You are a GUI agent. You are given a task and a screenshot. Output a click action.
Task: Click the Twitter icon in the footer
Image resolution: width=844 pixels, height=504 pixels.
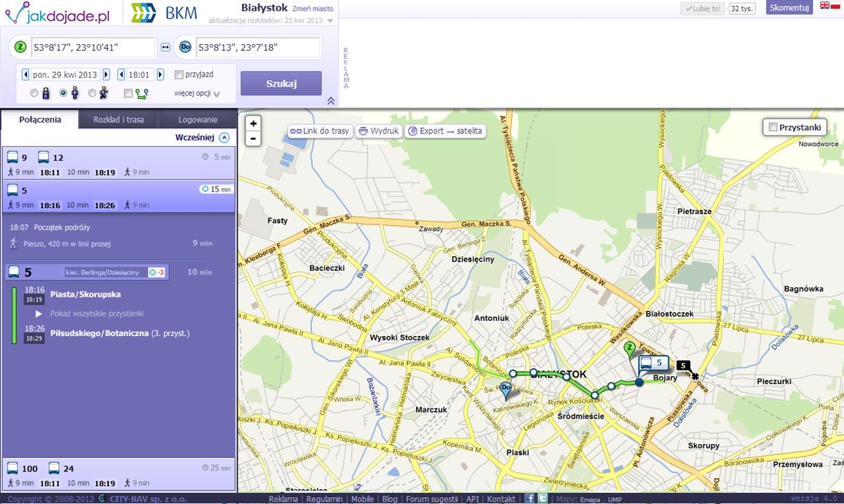(x=542, y=498)
